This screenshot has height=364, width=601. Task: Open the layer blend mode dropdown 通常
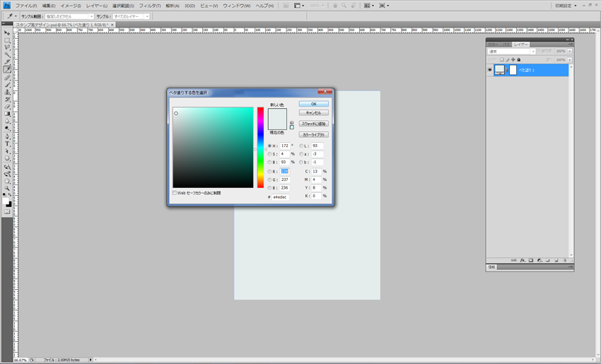511,52
